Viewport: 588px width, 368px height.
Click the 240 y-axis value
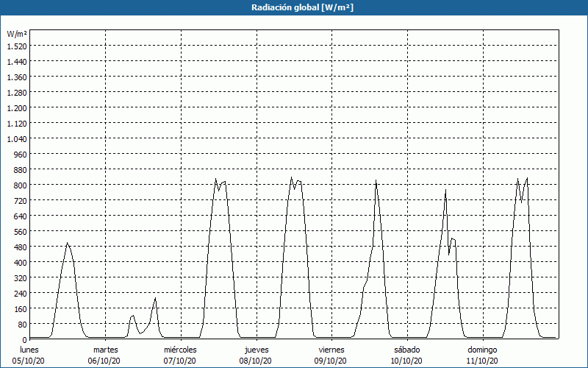tap(21, 293)
